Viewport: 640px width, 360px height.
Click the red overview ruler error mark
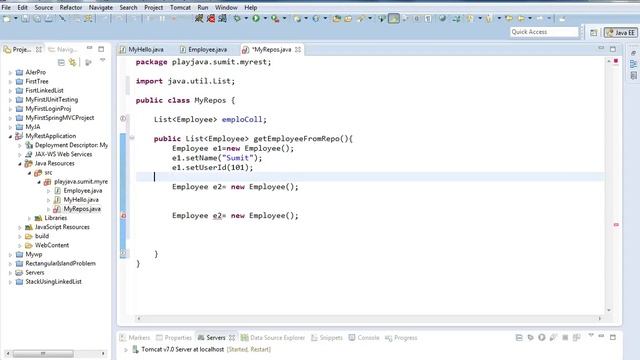pos(616,225)
